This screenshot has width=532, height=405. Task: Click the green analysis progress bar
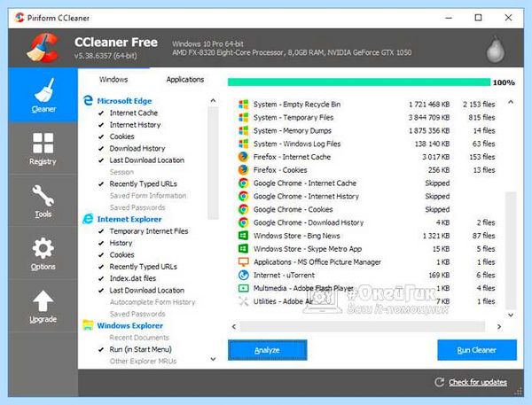click(359, 82)
